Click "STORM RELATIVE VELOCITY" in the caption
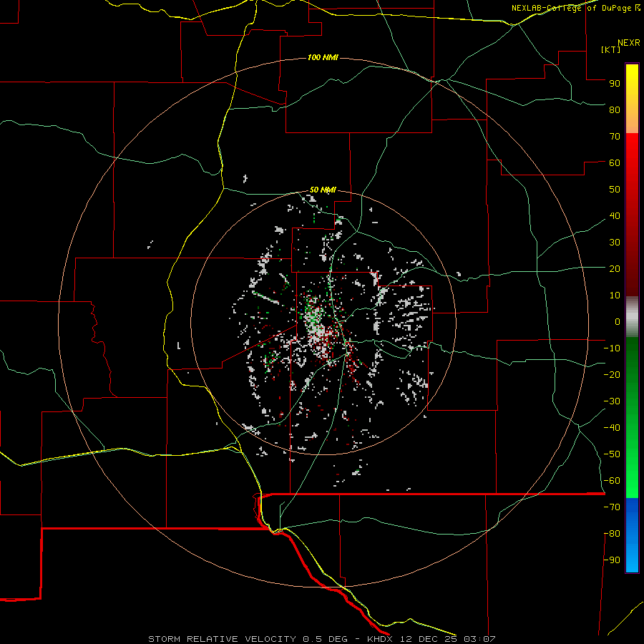Image resolution: width=644 pixels, height=644 pixels. click(223, 639)
